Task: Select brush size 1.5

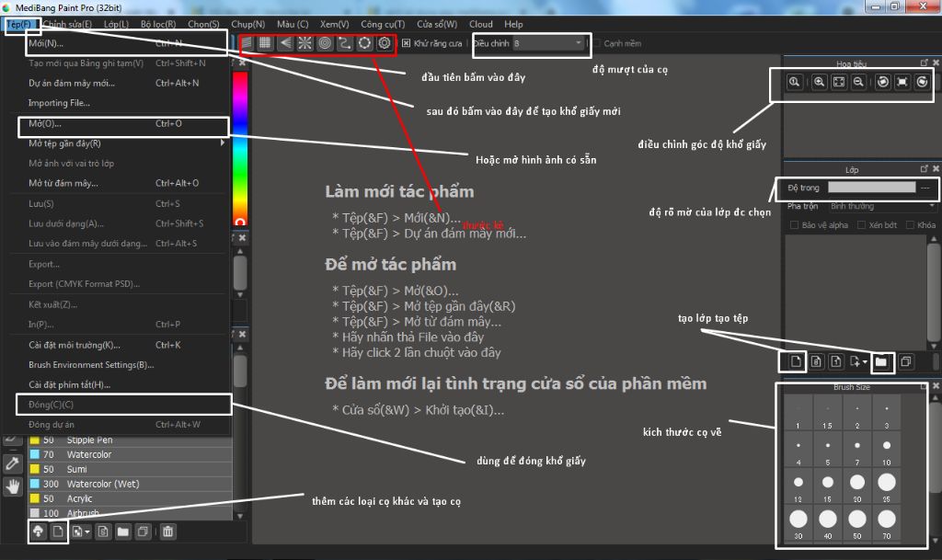Action: click(x=827, y=413)
